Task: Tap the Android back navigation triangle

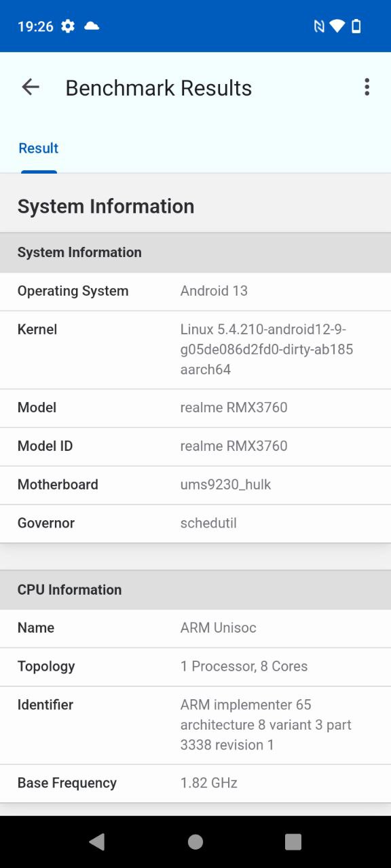Action: 97,842
